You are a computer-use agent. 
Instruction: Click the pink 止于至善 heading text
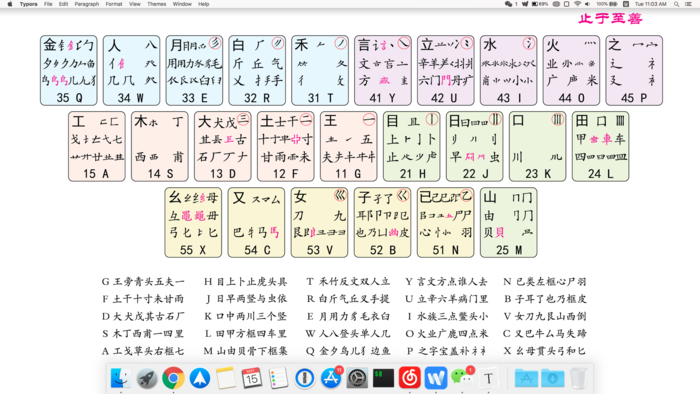610,18
